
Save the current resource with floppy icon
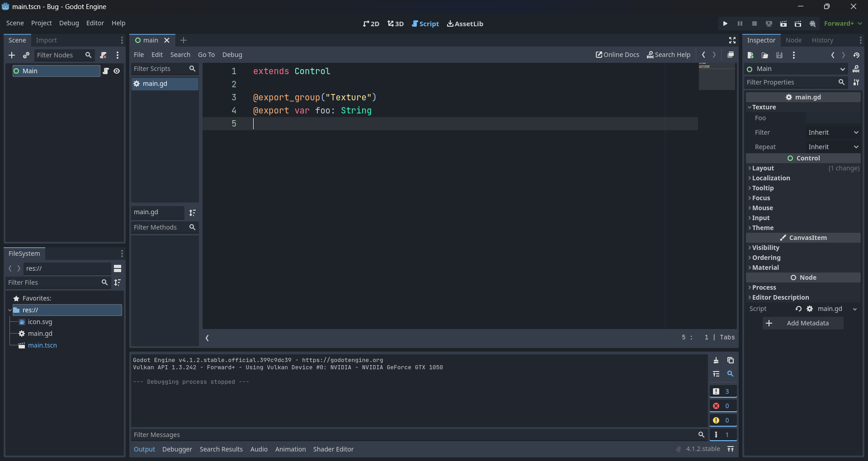[x=779, y=55]
